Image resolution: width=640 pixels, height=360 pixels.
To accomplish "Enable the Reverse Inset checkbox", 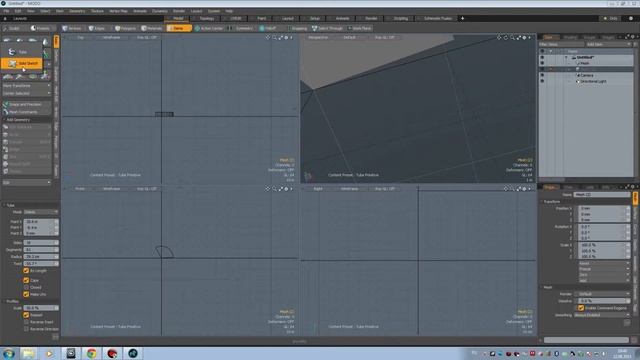I will [x=26, y=322].
